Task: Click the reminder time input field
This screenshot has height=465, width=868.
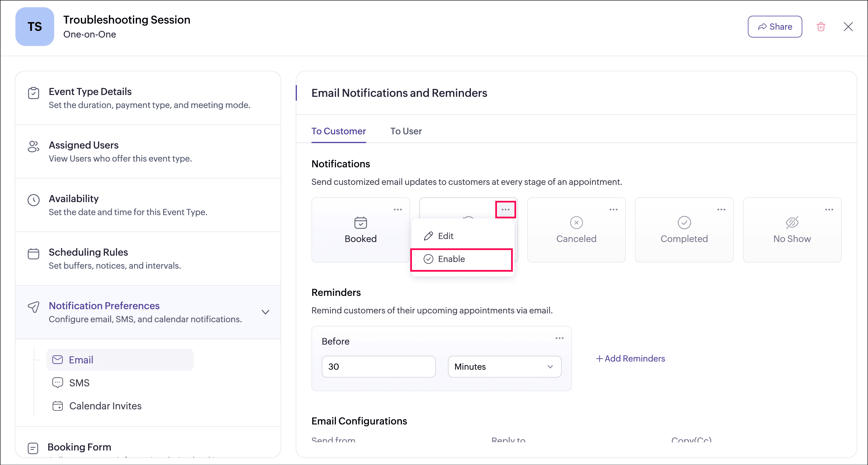Action: pyautogui.click(x=378, y=367)
